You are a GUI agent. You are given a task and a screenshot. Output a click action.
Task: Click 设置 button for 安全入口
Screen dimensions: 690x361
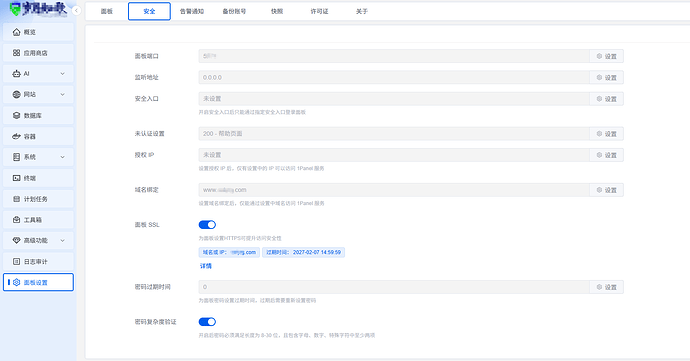coord(606,99)
